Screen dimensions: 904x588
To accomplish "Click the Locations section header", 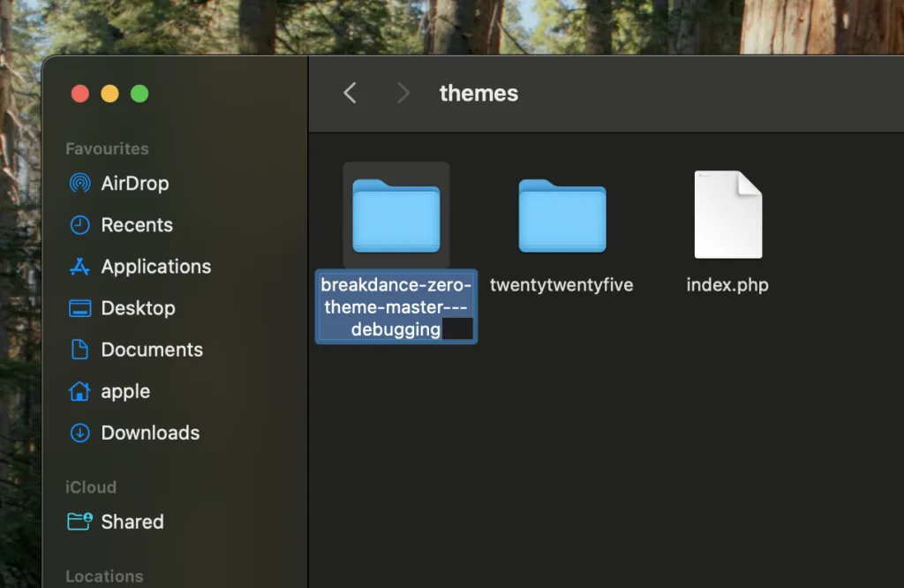I will (x=104, y=576).
